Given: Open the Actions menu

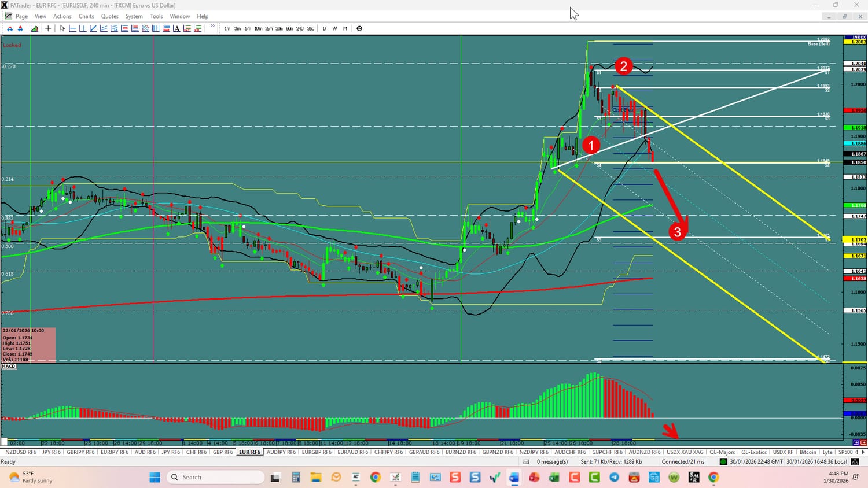Looking at the screenshot, I should click(x=62, y=16).
